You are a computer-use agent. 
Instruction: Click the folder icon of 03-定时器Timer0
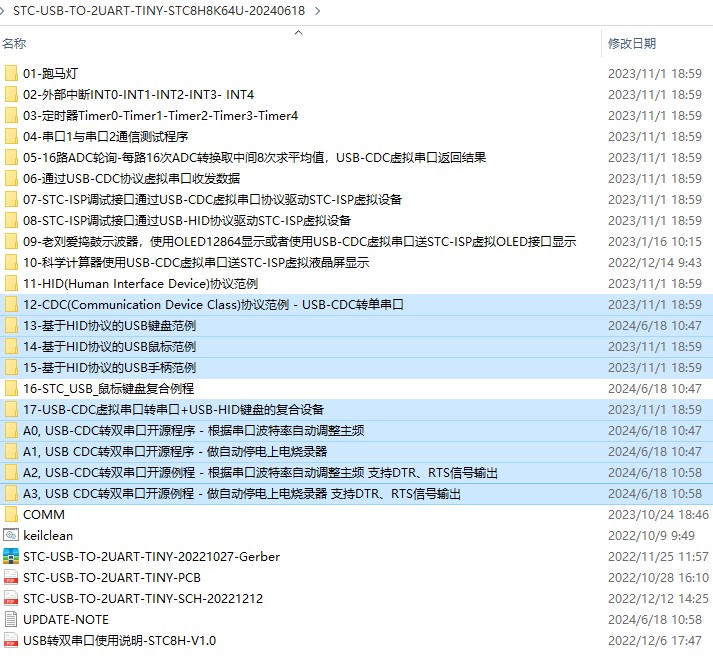(x=11, y=116)
